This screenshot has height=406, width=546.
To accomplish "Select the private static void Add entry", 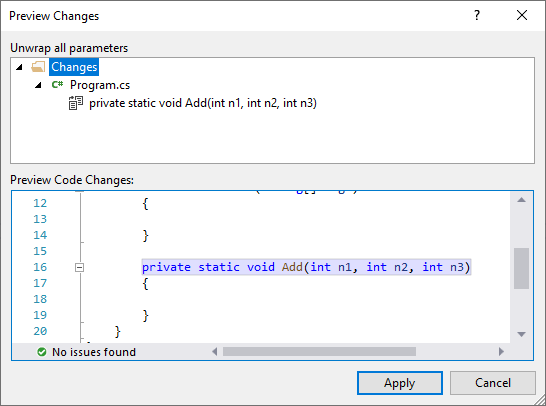I will pyautogui.click(x=203, y=103).
